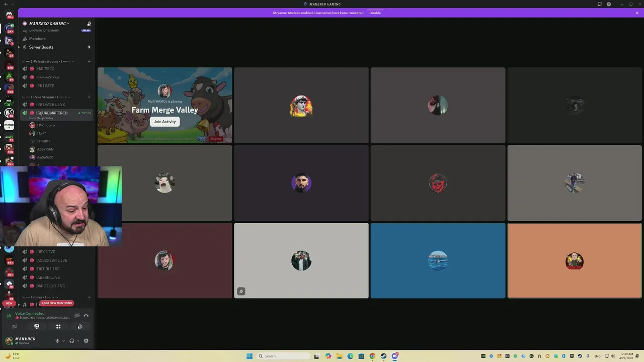Toggle noise suppression in voice panel
644x362 pixels.
[x=77, y=316]
